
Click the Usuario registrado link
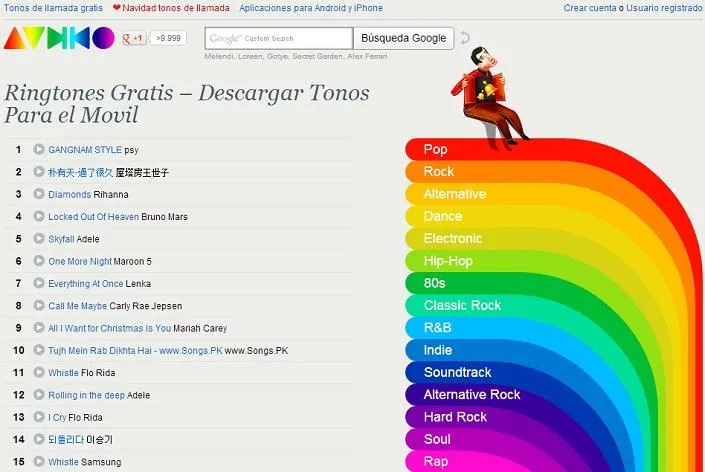coord(664,8)
